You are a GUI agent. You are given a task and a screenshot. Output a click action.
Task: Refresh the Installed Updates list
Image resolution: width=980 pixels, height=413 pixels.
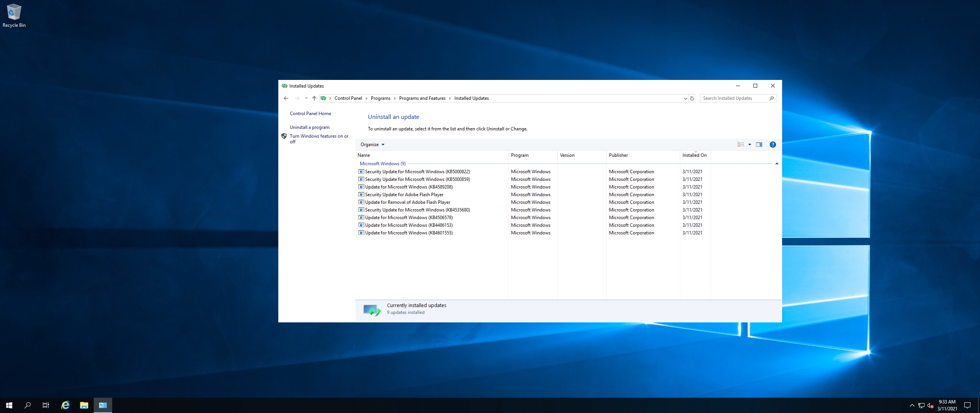[692, 98]
